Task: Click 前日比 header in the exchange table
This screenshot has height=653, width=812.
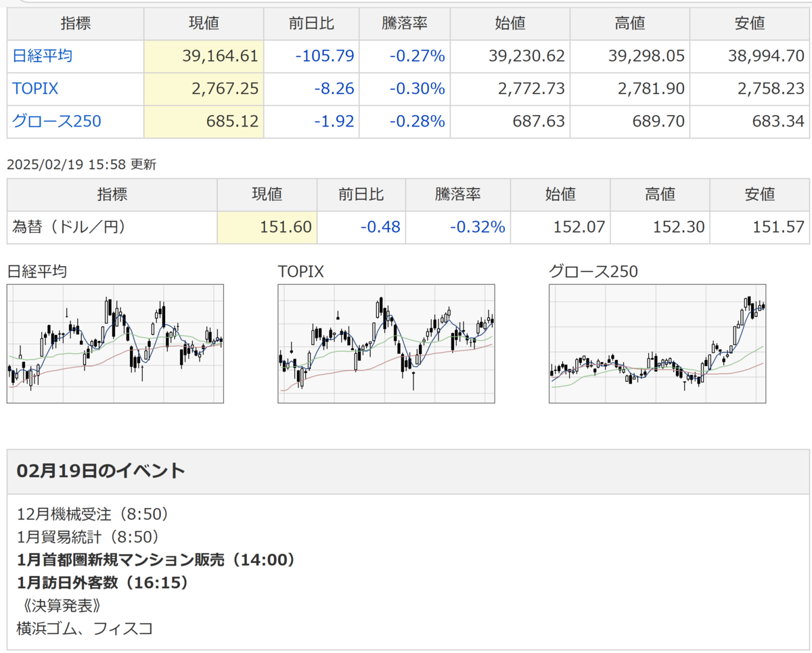Action: pos(361,195)
